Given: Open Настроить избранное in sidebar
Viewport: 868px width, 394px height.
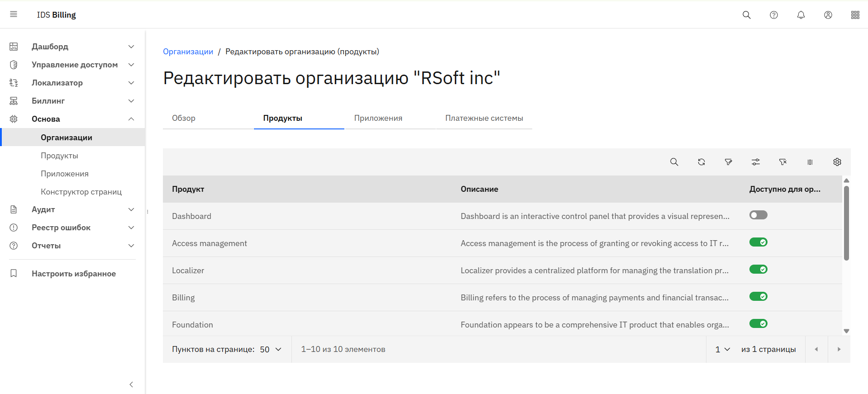Looking at the screenshot, I should point(73,274).
